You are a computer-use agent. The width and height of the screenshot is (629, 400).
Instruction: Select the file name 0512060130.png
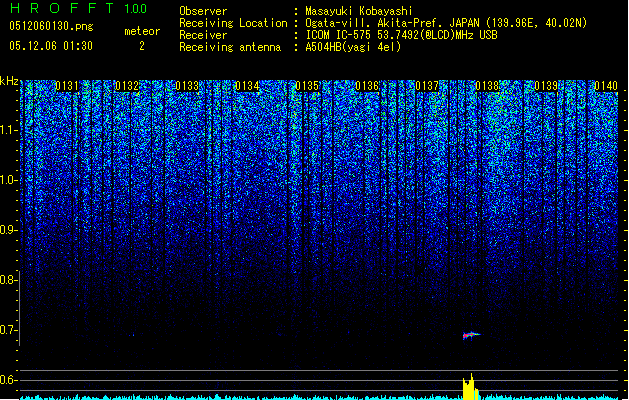coord(51,26)
